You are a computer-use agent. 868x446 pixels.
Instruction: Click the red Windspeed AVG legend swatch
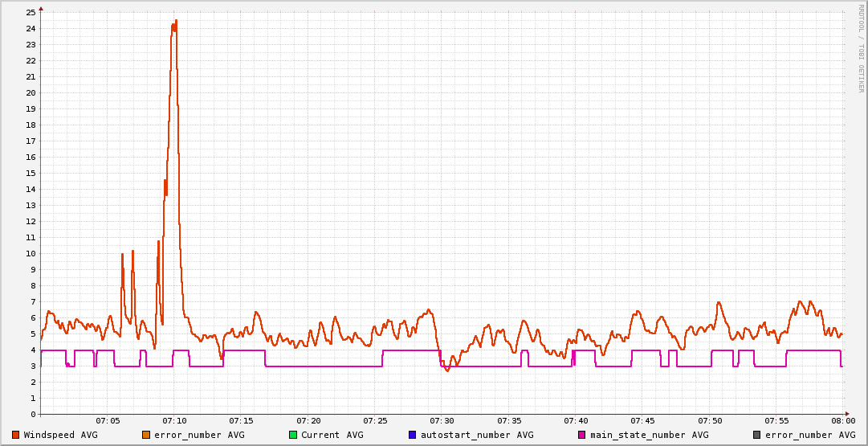(16, 435)
